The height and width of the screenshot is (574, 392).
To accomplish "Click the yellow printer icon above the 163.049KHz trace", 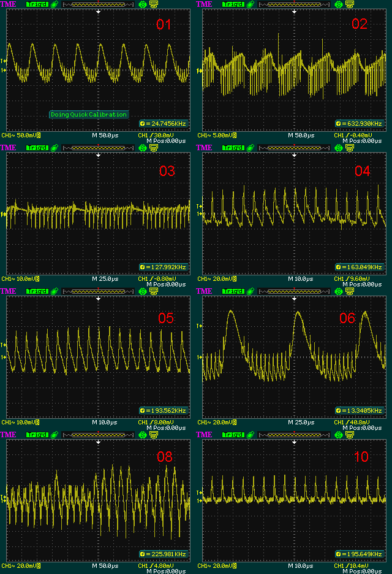I will point(350,148).
